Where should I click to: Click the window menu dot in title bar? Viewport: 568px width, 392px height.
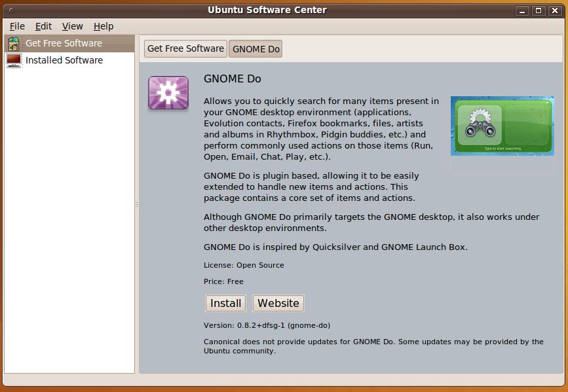(x=12, y=10)
